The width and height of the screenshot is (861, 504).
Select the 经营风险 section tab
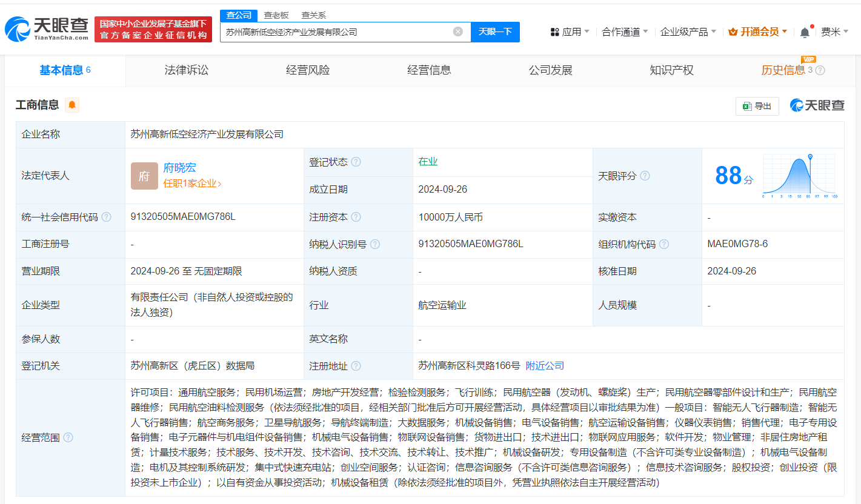(x=307, y=70)
